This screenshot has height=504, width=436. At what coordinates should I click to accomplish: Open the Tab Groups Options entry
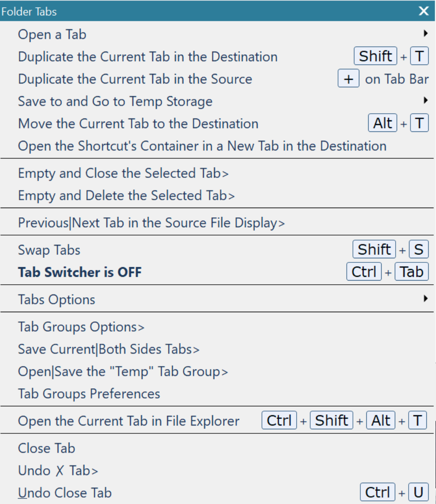pos(217,327)
